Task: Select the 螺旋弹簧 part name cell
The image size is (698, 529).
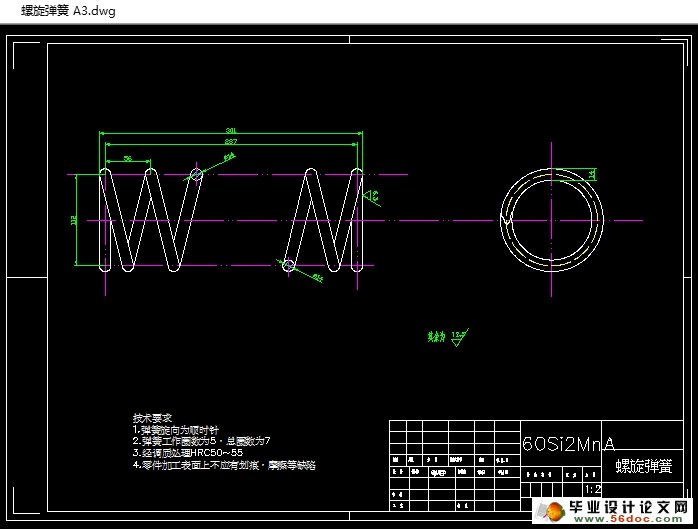Action: click(643, 466)
